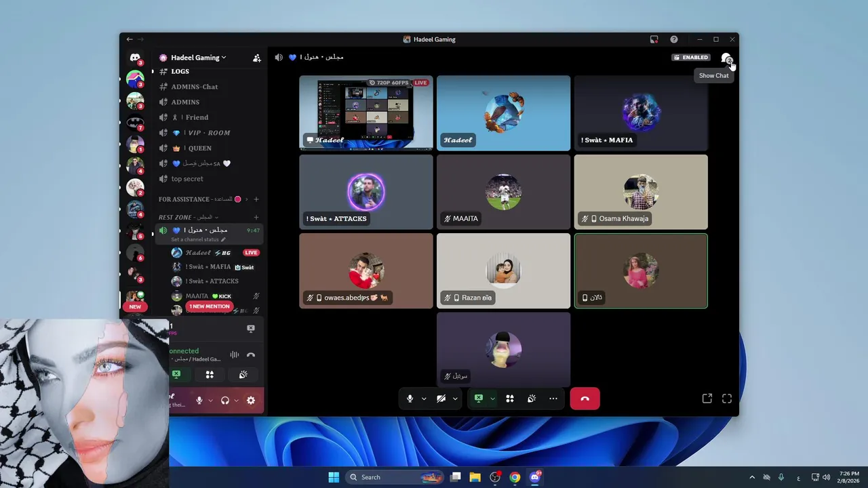The height and width of the screenshot is (488, 868).
Task: Open output device arrow beside user panel headphones
Action: coord(236,401)
